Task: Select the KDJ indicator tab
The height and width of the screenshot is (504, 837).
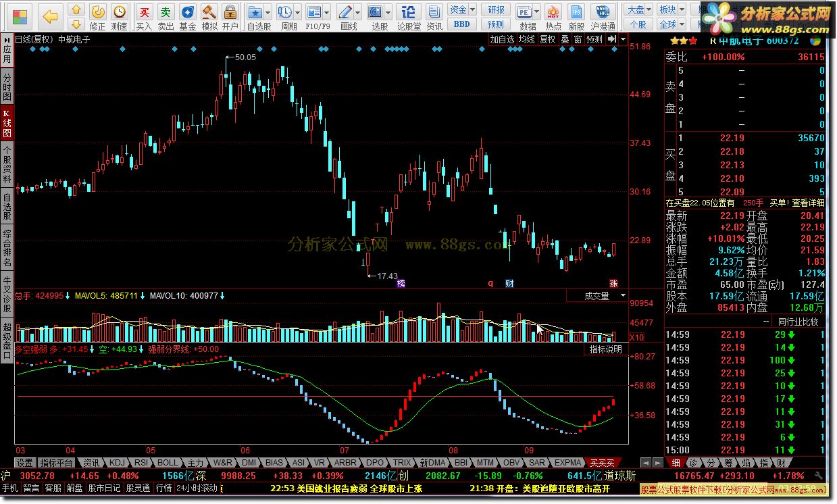Action: pos(118,463)
